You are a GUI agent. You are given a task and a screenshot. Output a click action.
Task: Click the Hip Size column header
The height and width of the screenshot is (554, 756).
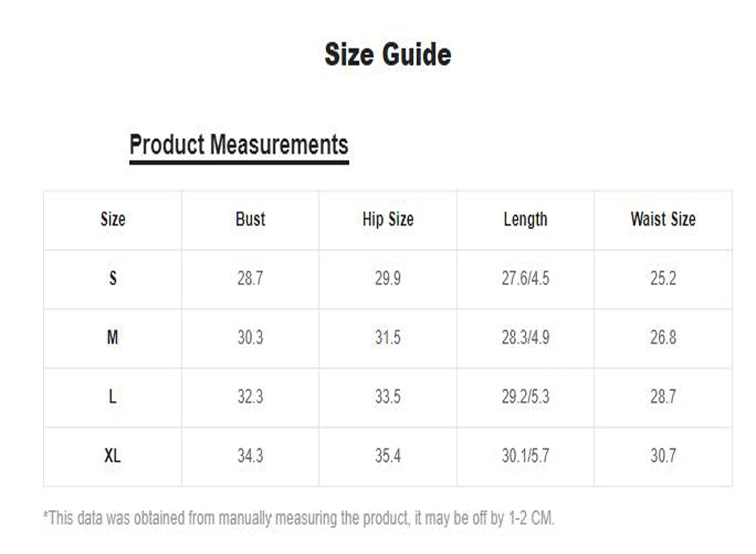coord(388,219)
